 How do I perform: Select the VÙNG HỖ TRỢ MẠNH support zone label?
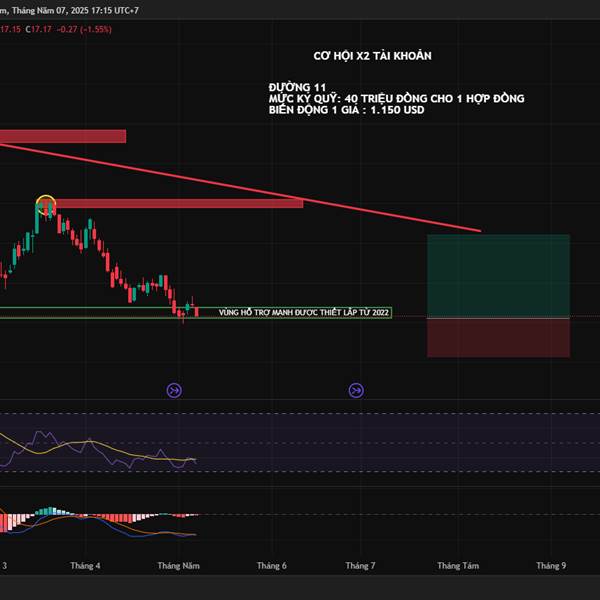303,313
